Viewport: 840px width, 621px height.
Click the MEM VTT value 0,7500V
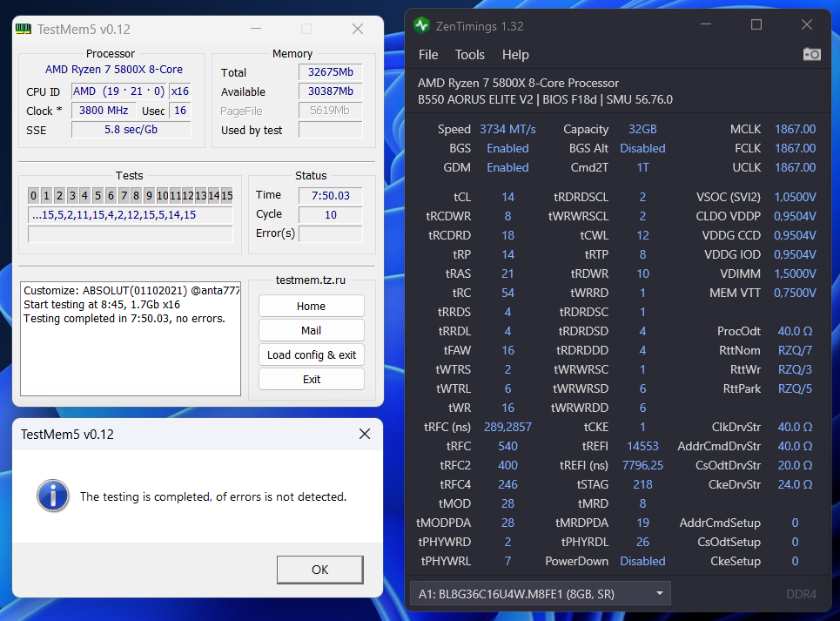click(x=795, y=294)
